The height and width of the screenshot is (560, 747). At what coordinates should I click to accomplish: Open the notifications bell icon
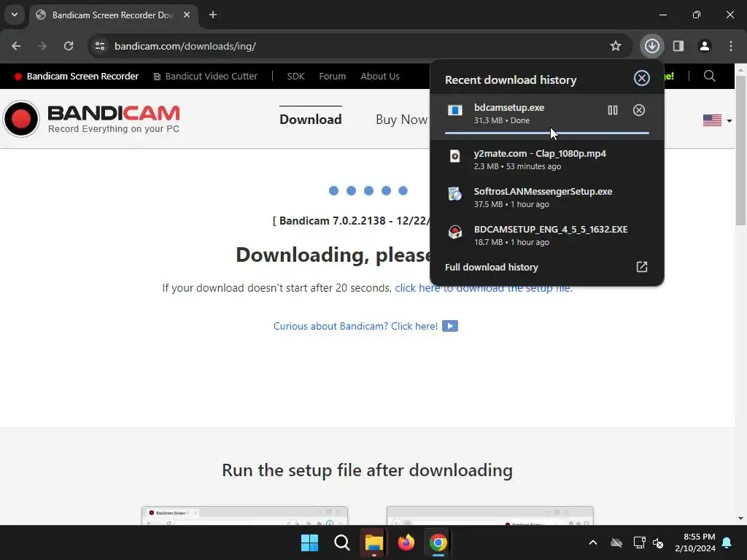tap(727, 542)
